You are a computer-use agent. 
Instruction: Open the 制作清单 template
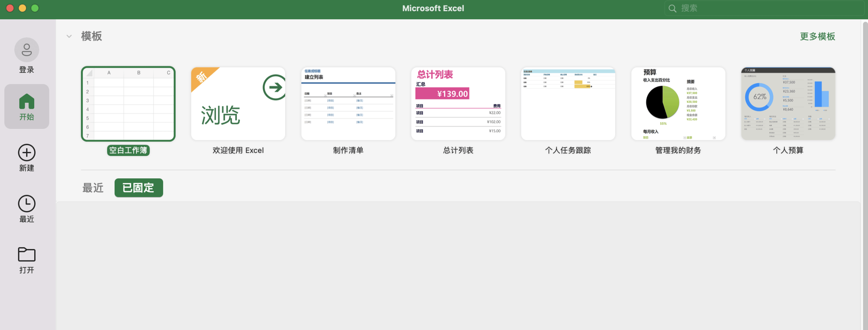348,104
